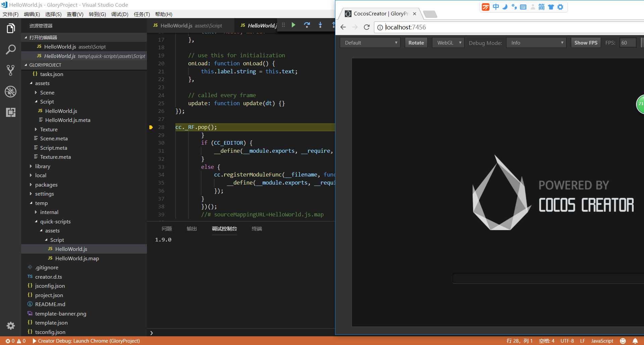644x345 pixels.
Task: Click the Continue debug button
Action: [293, 25]
